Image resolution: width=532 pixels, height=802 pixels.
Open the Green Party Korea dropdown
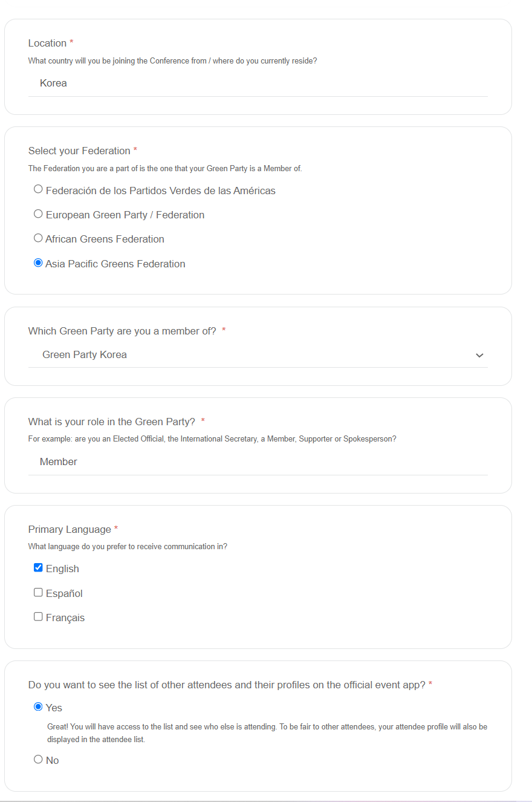tap(258, 355)
